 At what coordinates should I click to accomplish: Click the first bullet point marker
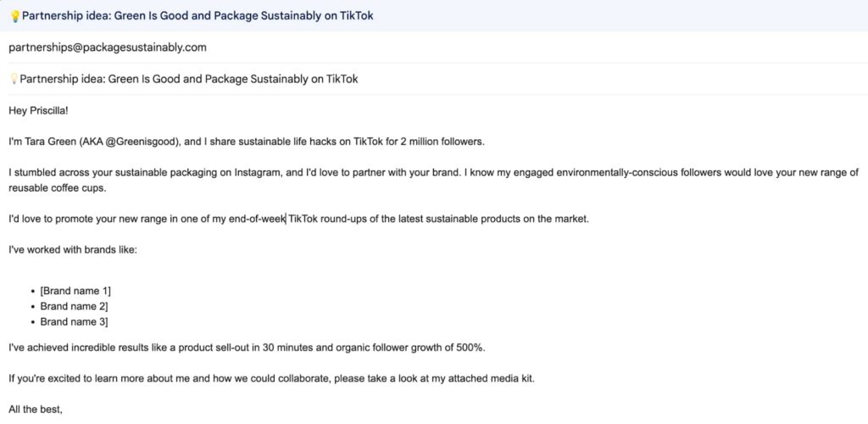(x=34, y=291)
